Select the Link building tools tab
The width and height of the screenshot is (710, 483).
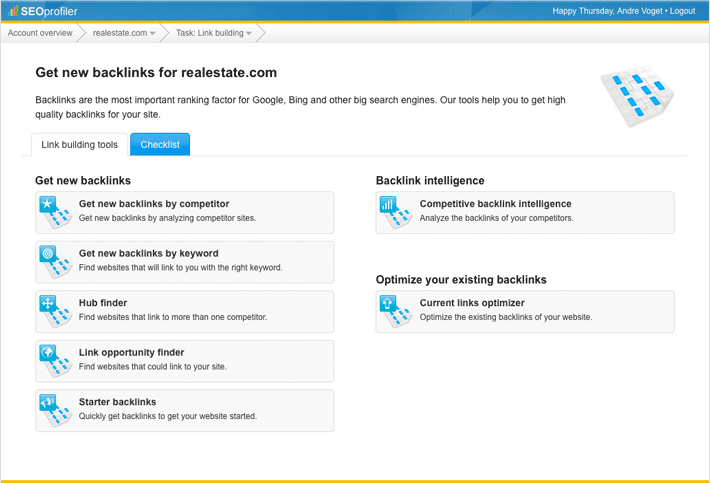point(79,145)
